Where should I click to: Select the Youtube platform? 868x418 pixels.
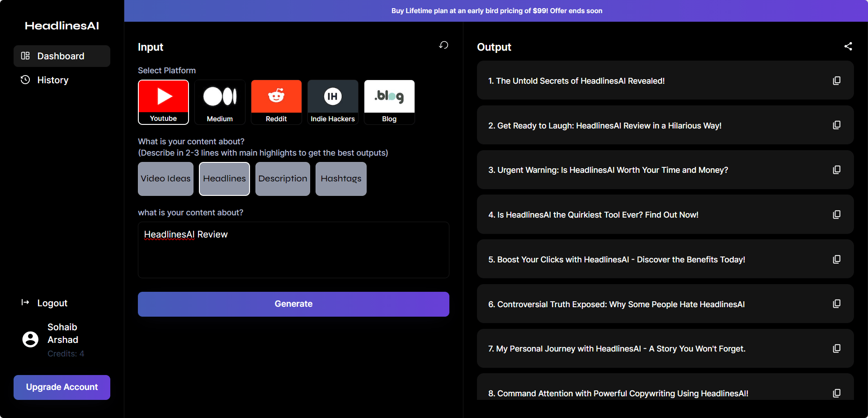163,102
